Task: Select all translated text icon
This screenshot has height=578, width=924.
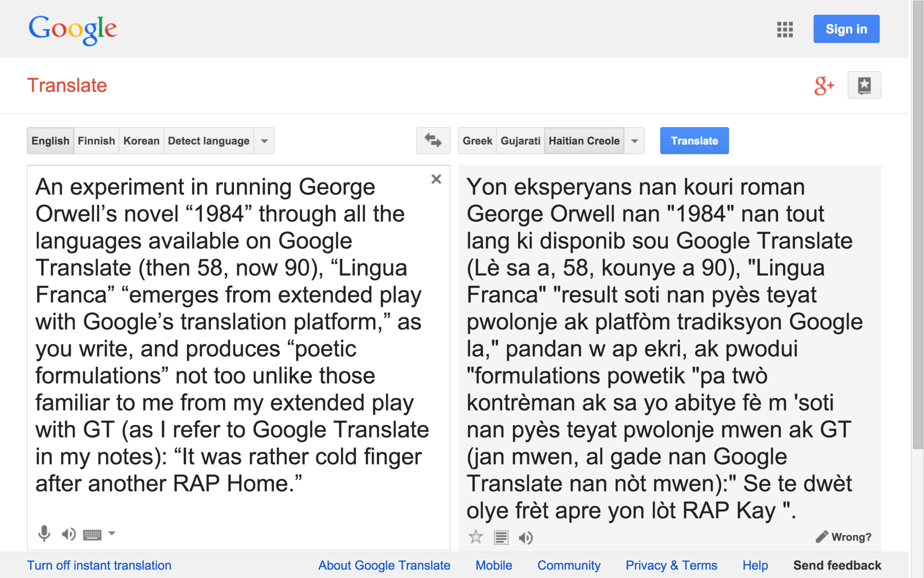Action: click(501, 538)
